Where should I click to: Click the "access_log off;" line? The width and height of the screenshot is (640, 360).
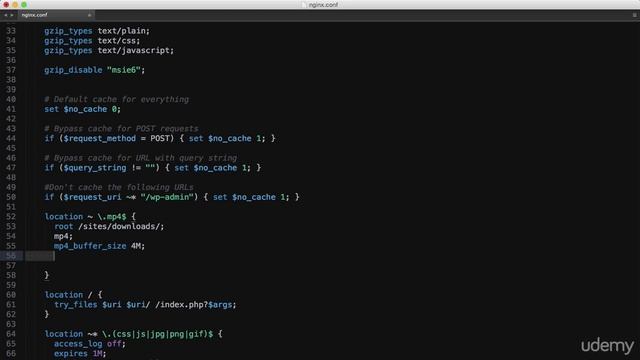90,344
